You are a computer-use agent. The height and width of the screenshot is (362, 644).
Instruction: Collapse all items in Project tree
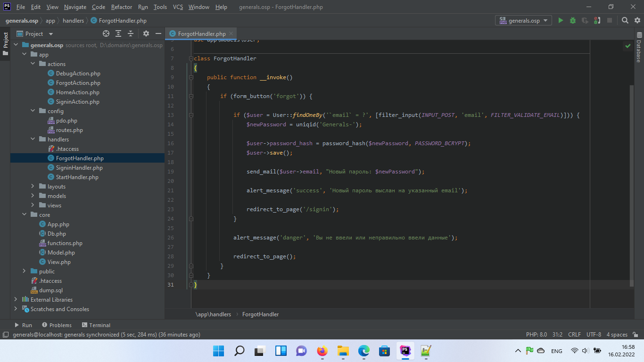coord(131,33)
